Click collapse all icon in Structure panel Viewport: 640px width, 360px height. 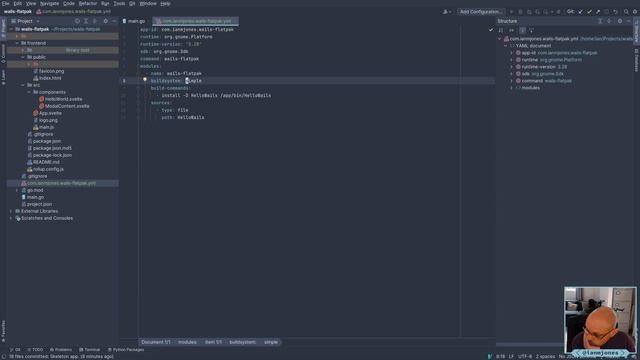point(609,21)
